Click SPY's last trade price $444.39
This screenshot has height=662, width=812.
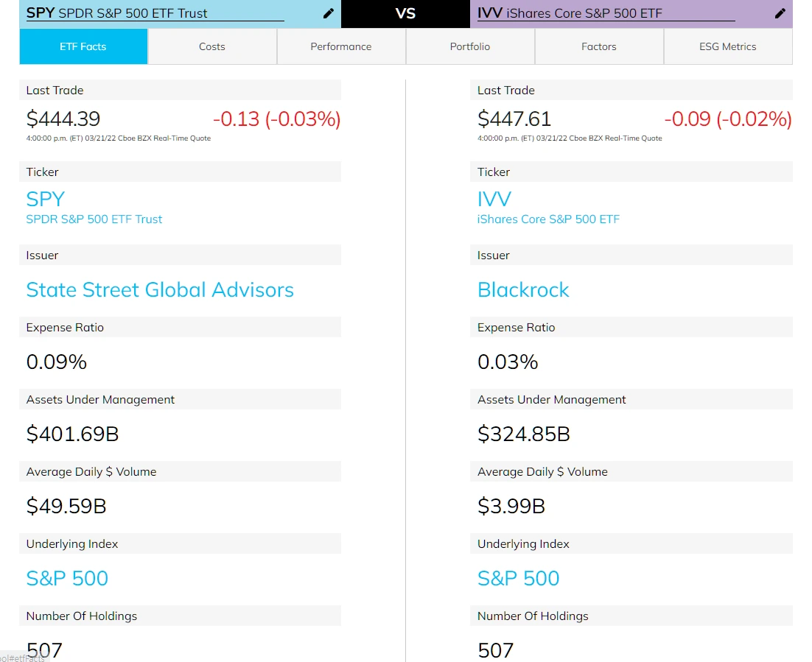pyautogui.click(x=63, y=119)
